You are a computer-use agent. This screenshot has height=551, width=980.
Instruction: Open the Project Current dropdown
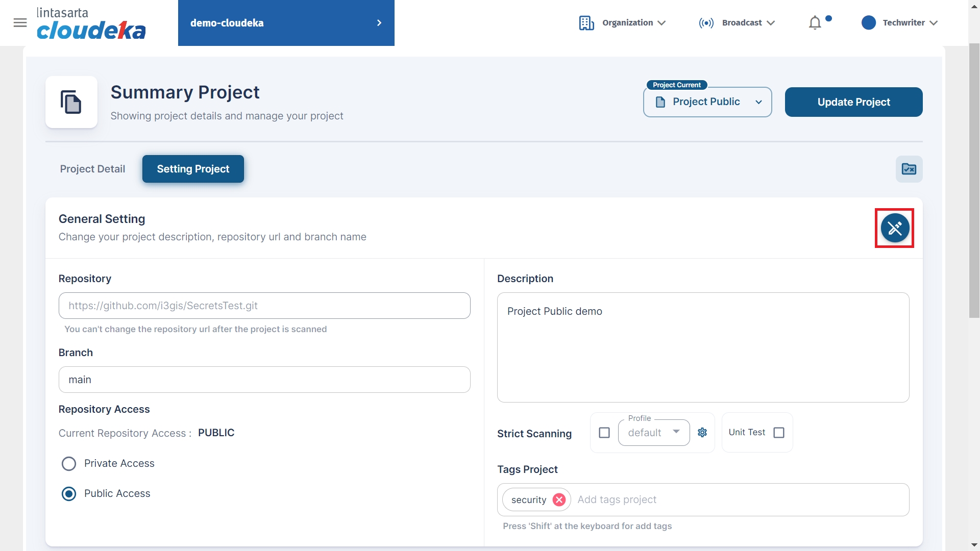(x=707, y=102)
